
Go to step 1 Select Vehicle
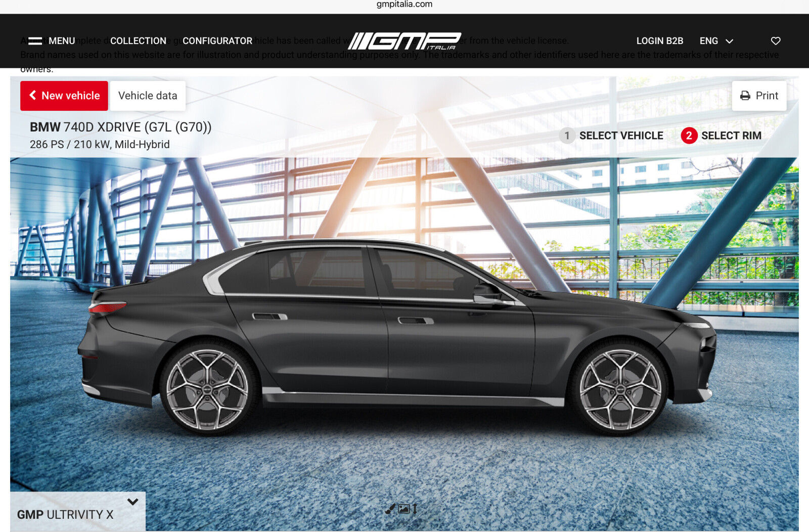click(611, 136)
